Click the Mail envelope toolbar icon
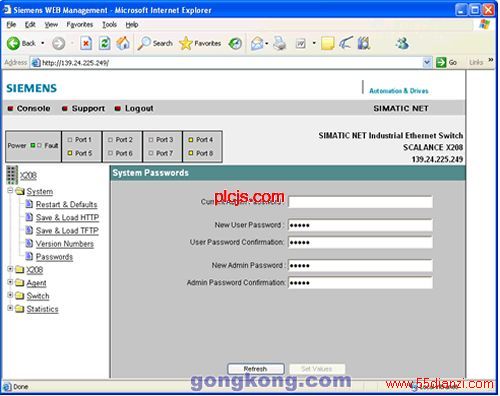This screenshot has width=500, height=396. tap(257, 43)
